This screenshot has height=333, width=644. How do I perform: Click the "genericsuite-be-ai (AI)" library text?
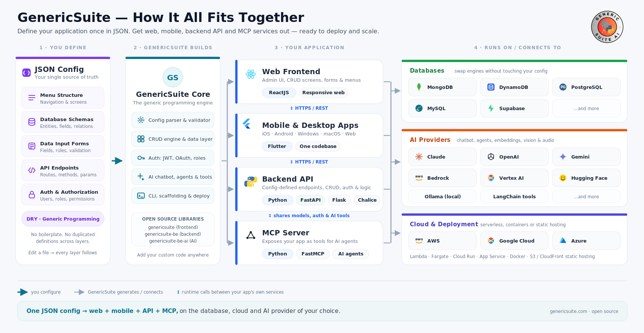(173, 241)
